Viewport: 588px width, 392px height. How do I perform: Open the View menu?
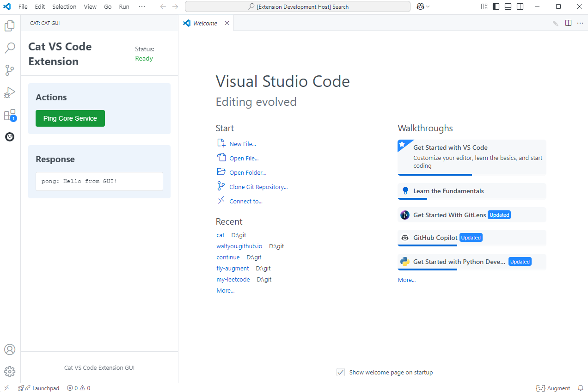click(90, 6)
